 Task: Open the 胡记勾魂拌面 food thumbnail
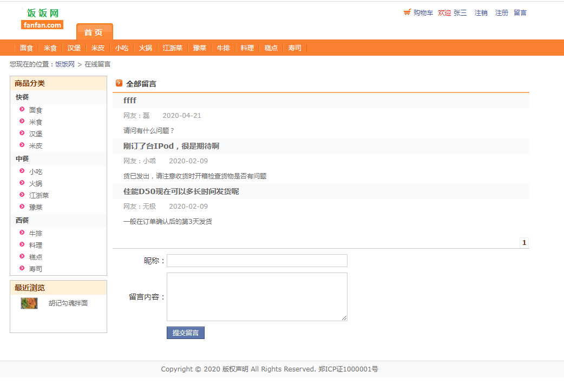[x=29, y=303]
